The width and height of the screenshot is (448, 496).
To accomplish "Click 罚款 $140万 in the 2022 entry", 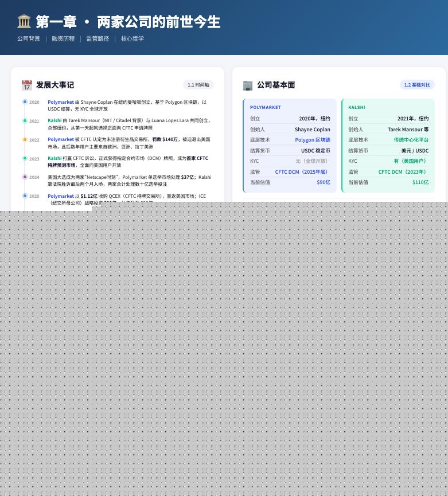I will (165, 139).
